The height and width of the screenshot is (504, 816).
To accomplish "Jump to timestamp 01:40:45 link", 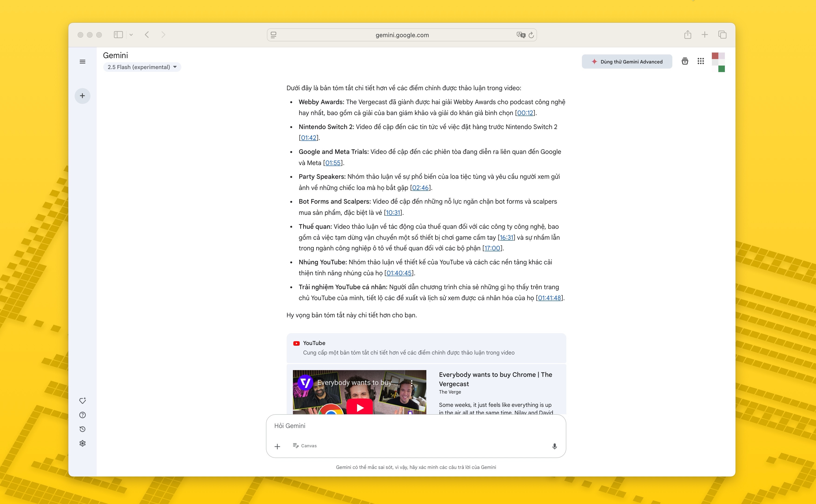I will 399,273.
